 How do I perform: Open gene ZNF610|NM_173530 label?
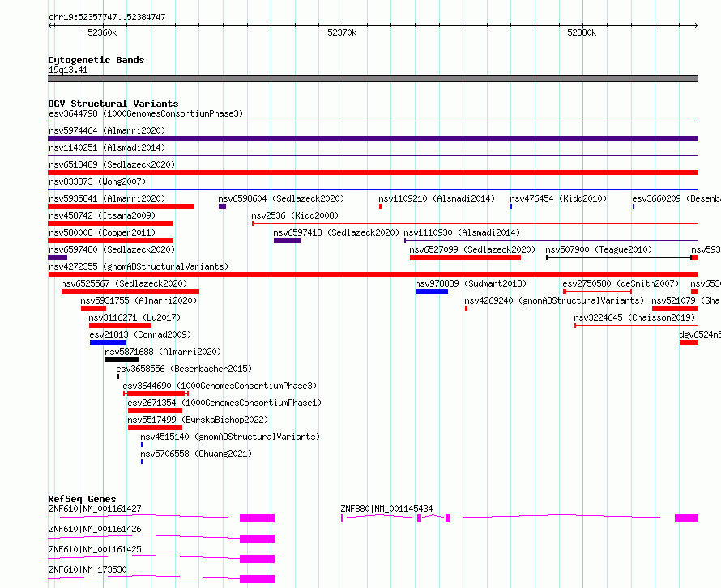click(87, 569)
